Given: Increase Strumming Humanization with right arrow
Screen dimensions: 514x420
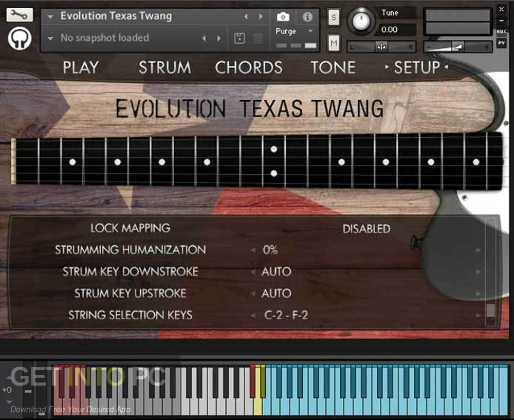Looking at the screenshot, I should [478, 250].
